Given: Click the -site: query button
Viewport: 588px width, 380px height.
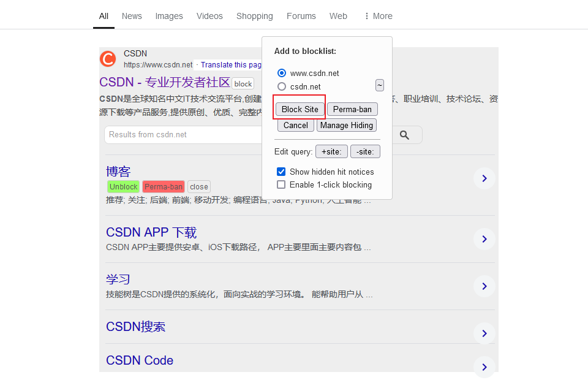Looking at the screenshot, I should (x=365, y=151).
